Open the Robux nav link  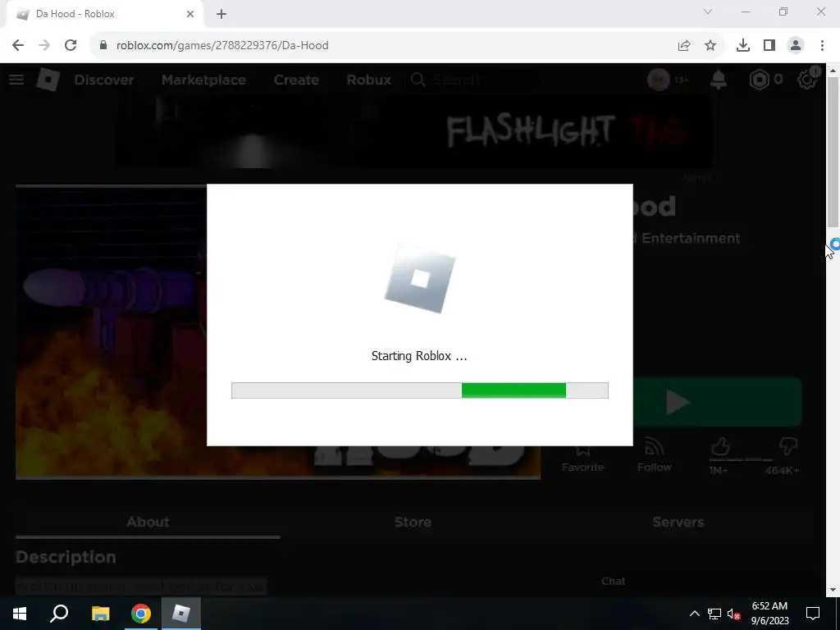point(368,80)
